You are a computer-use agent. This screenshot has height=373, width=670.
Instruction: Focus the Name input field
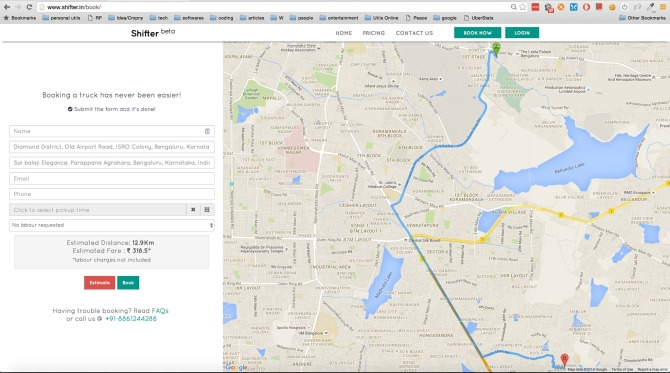click(x=112, y=131)
